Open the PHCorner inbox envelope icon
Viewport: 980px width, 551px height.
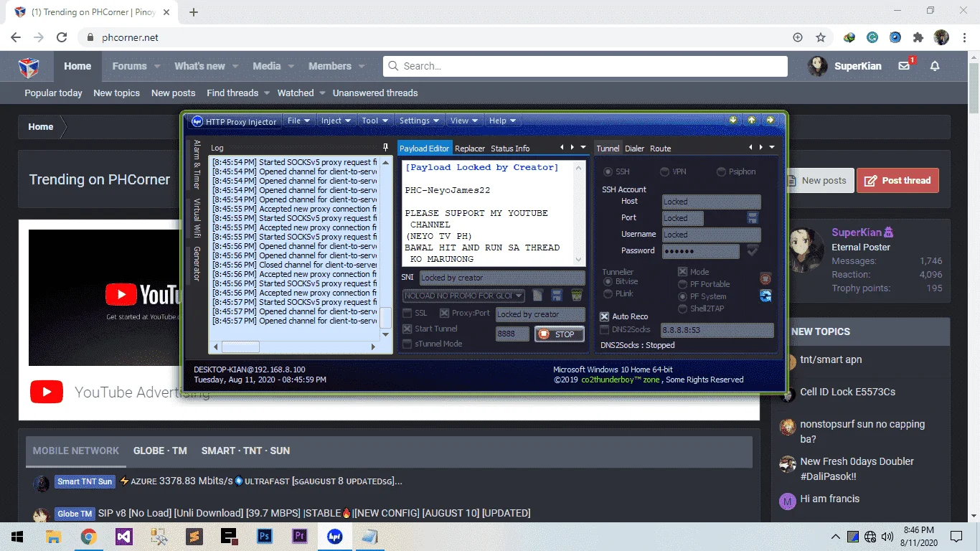tap(904, 66)
